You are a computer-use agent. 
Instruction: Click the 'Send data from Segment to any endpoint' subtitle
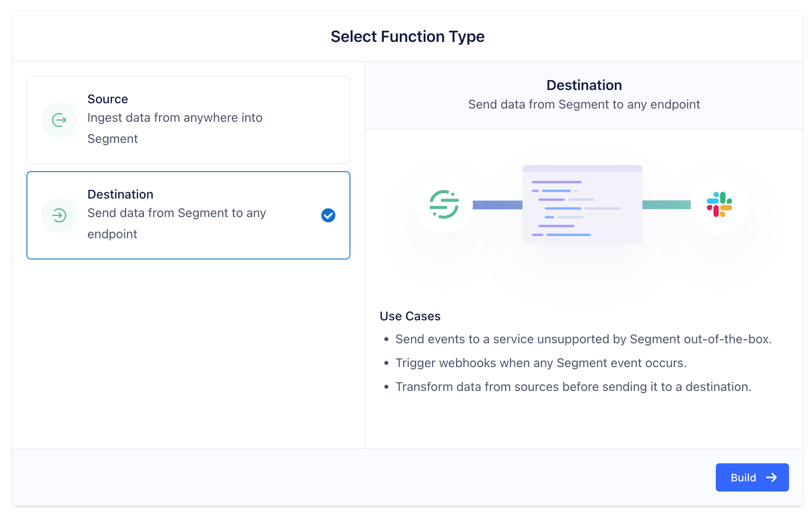point(584,104)
